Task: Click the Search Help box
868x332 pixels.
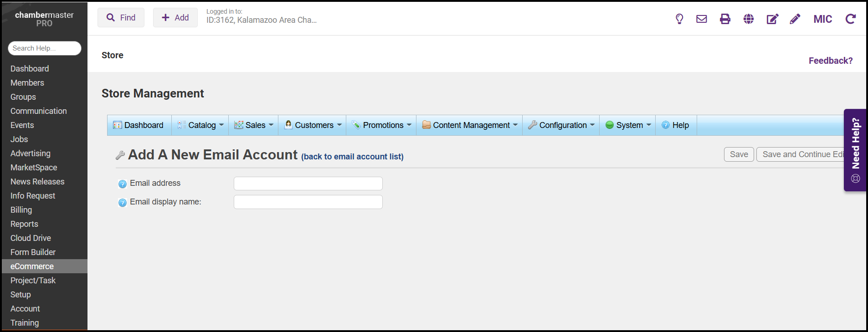Action: pos(45,48)
